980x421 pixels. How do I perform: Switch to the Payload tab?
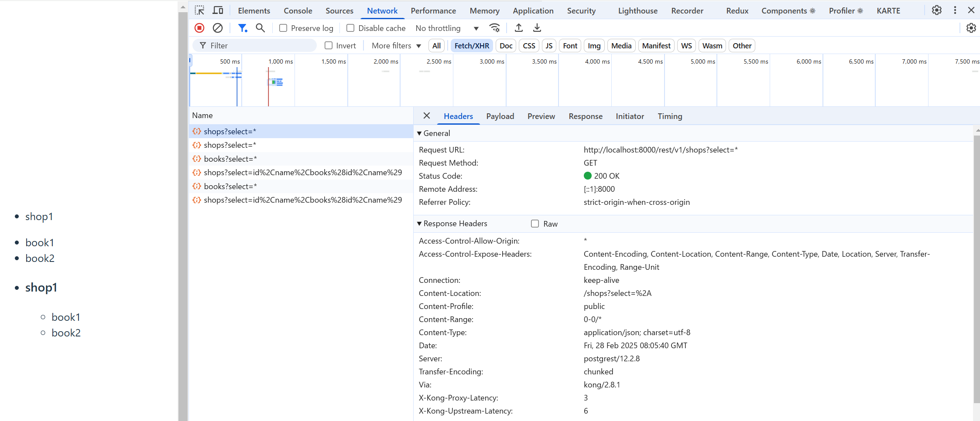[500, 116]
